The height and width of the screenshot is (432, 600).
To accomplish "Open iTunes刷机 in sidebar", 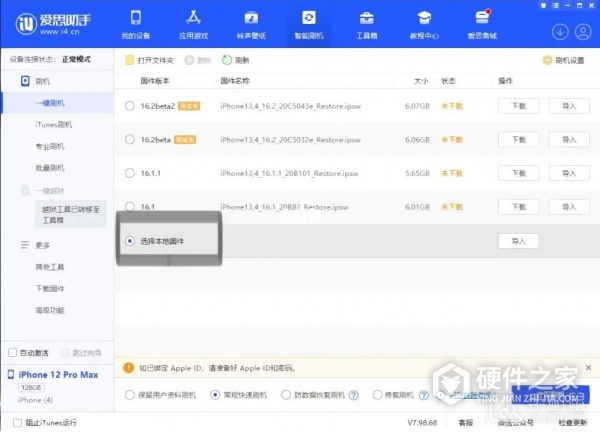I will (54, 124).
